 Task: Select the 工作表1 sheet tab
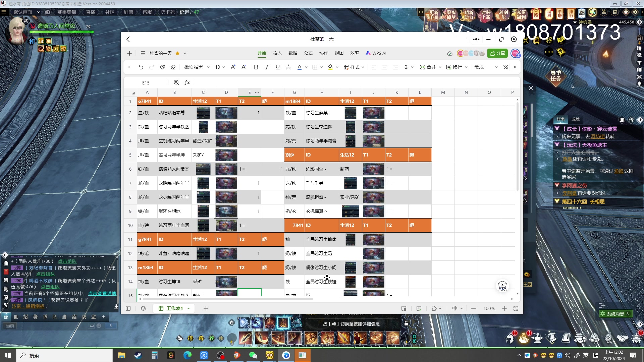click(x=174, y=308)
